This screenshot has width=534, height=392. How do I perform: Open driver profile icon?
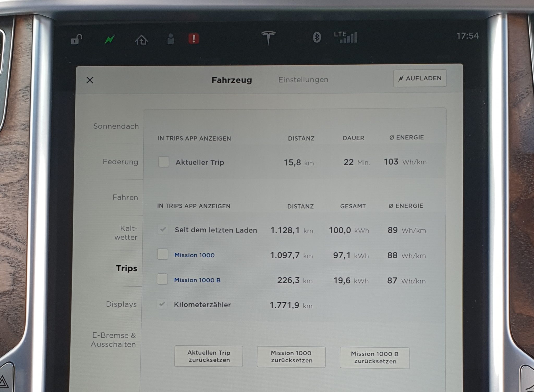coord(171,38)
